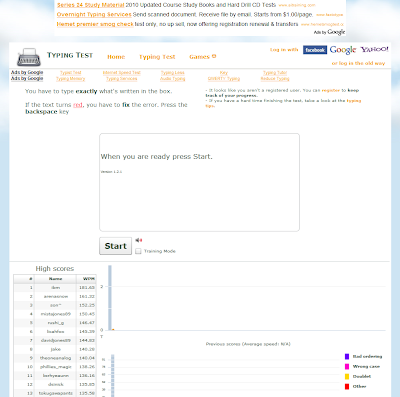Image resolution: width=400 pixels, height=397 pixels.
Task: Select high score name rushi_g
Action: (56, 323)
